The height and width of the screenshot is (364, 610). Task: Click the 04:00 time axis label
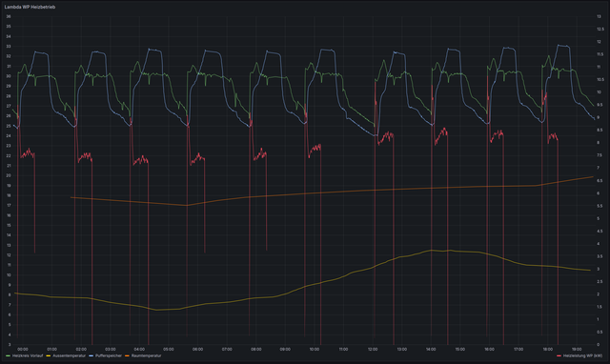pos(139,349)
